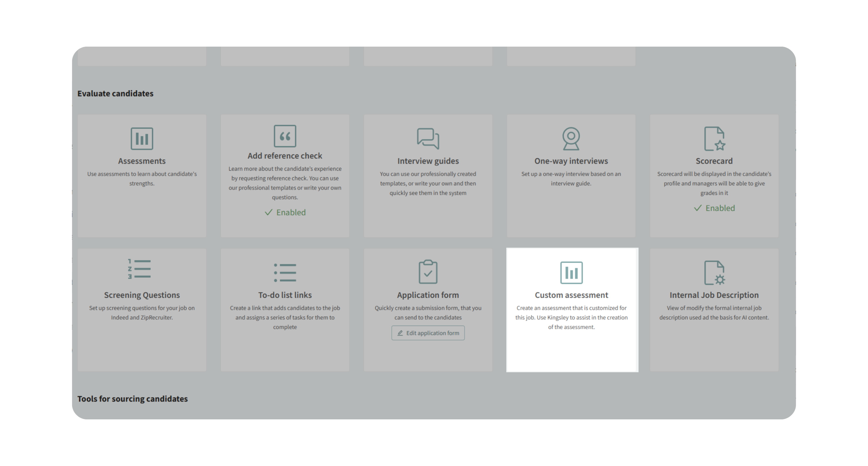Click the Application form clipboard icon

[428, 272]
